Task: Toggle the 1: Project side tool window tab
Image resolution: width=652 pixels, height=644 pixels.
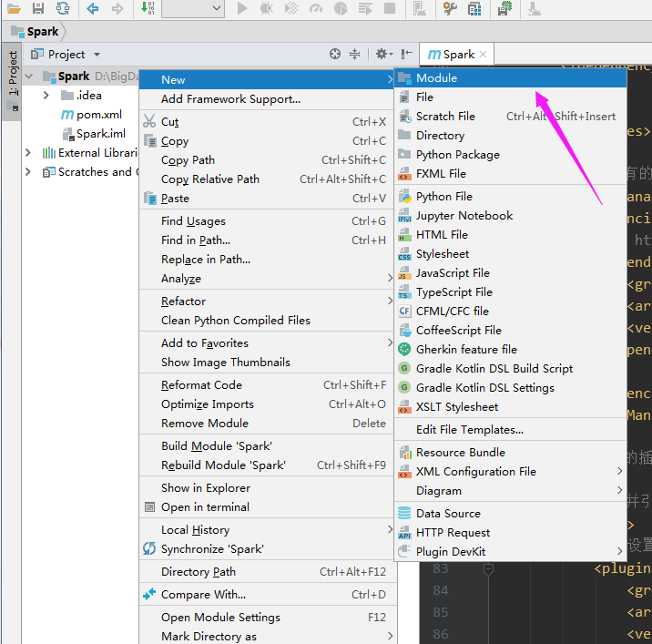Action: point(14,81)
